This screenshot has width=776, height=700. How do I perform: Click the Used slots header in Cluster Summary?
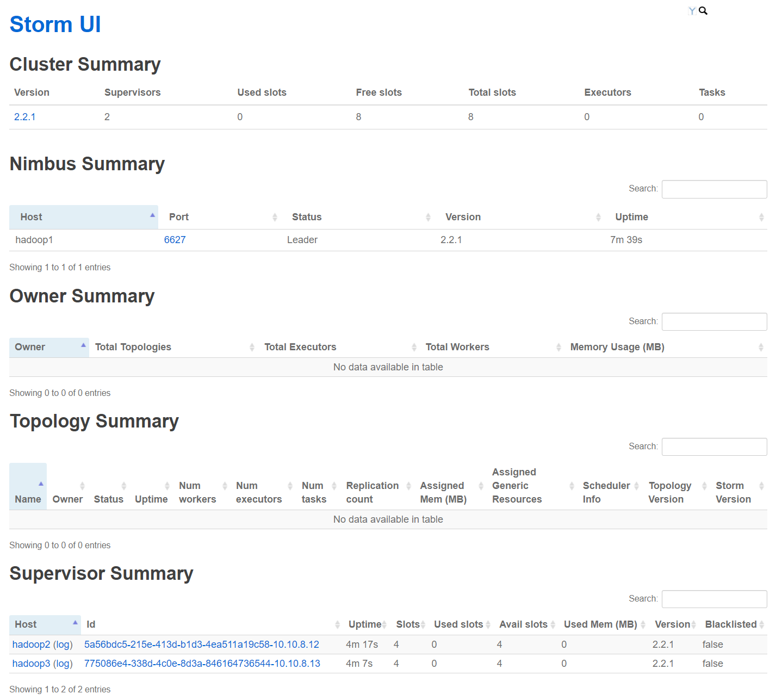point(262,92)
